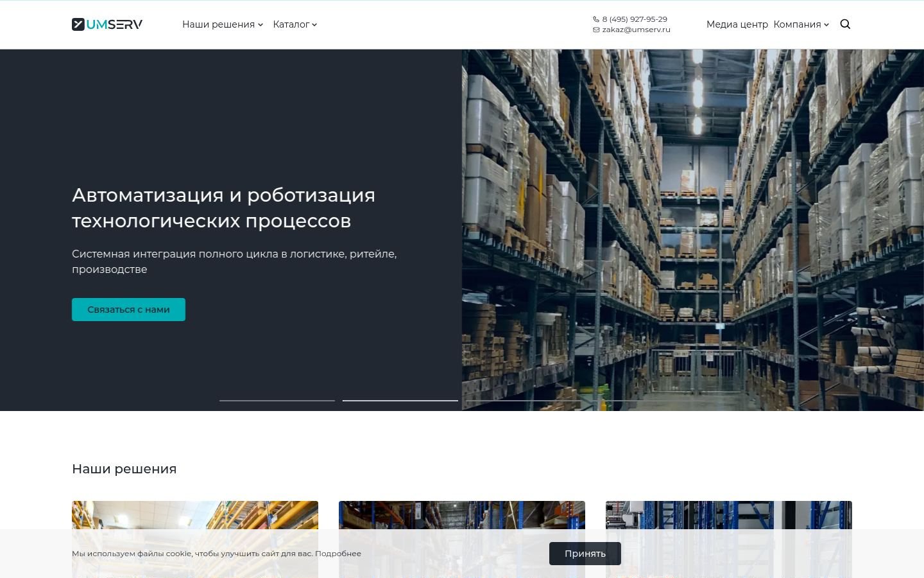This screenshot has height=578, width=924.
Task: Click the warehouse hero image
Action: click(693, 230)
